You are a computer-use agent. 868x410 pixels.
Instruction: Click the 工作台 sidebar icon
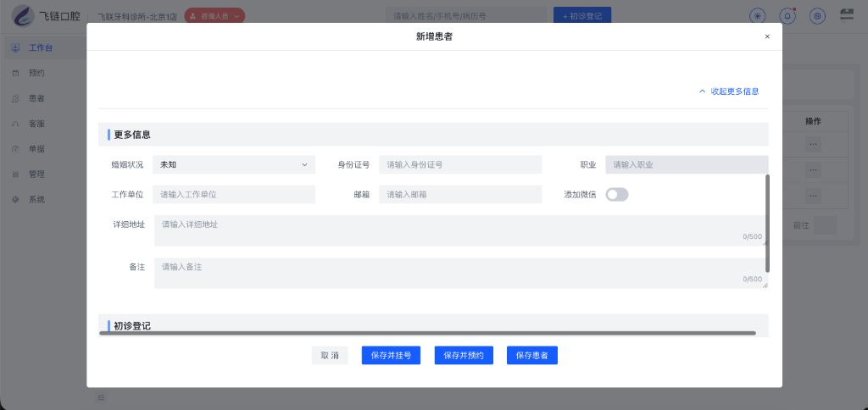pyautogui.click(x=15, y=47)
